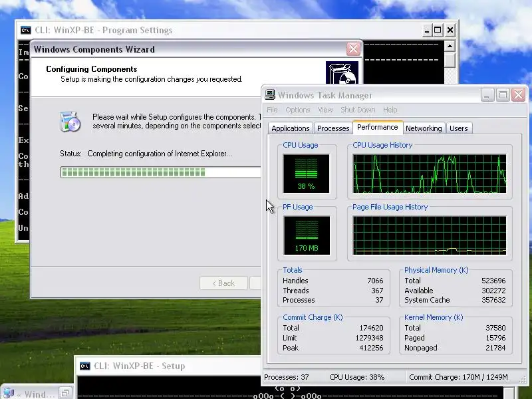The width and height of the screenshot is (532, 399).
Task: Minimize the Program Settings console window
Action: [x=427, y=30]
